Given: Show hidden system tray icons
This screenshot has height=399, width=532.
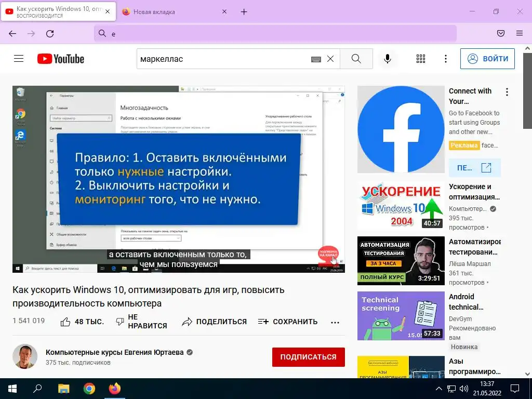Looking at the screenshot, I should (438, 389).
